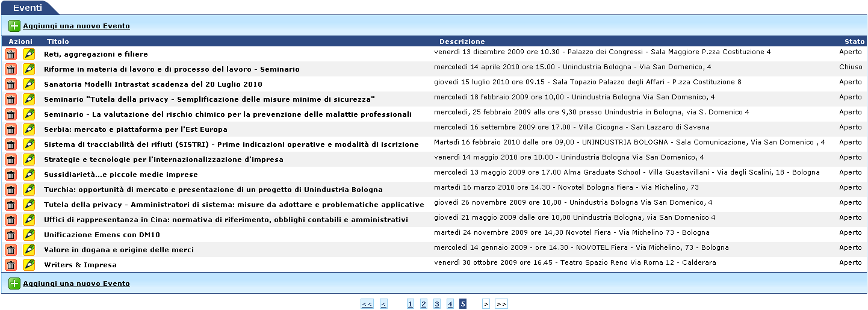Click the 'Titolo' column header

[x=58, y=42]
